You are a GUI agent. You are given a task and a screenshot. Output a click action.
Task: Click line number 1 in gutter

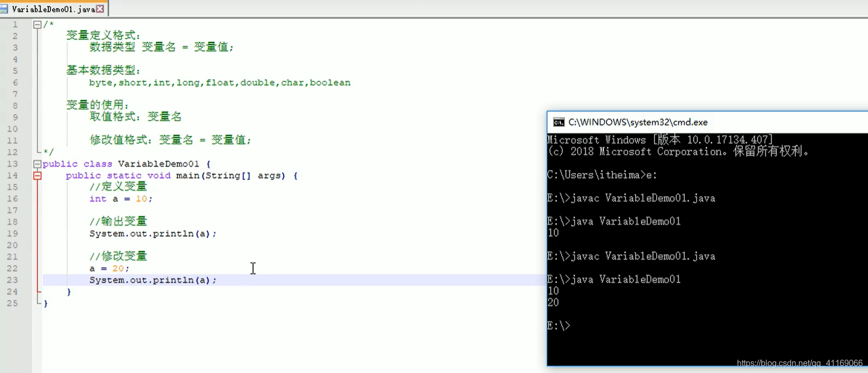pos(15,24)
